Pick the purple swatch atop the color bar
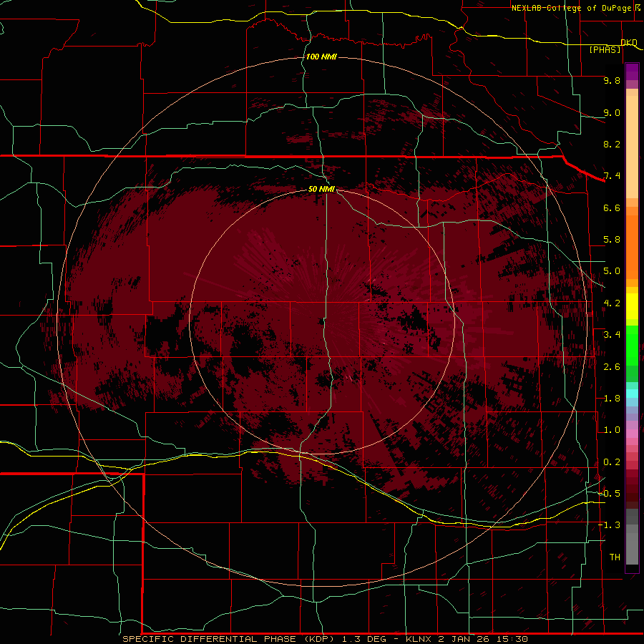 point(632,72)
